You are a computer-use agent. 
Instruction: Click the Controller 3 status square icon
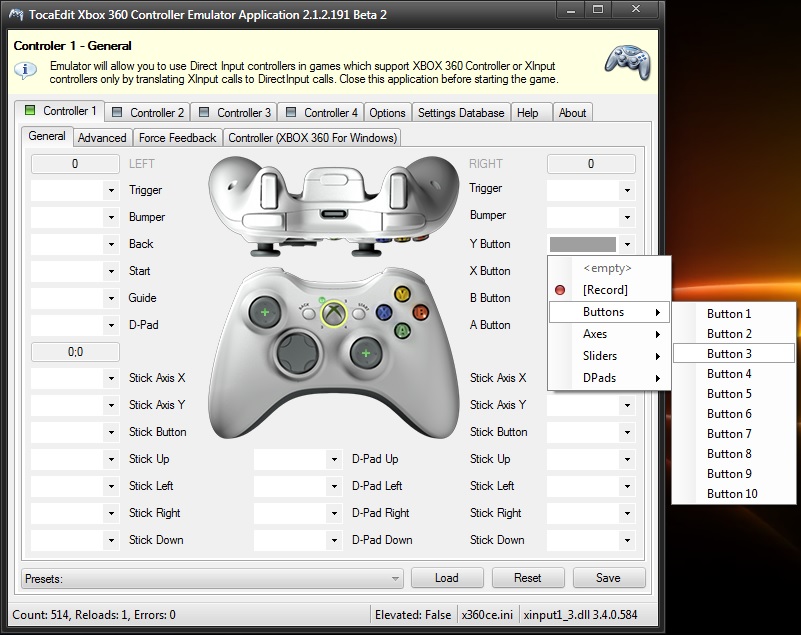tap(204, 112)
